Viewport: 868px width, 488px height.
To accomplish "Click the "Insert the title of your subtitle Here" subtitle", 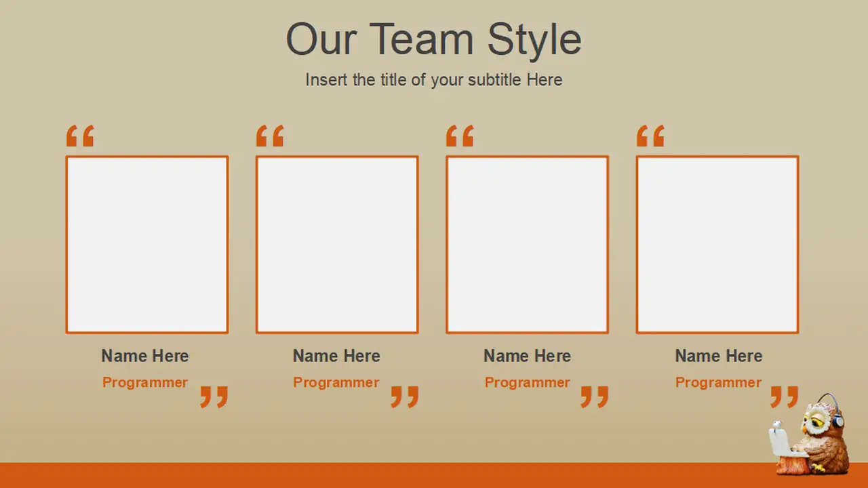I will point(434,80).
